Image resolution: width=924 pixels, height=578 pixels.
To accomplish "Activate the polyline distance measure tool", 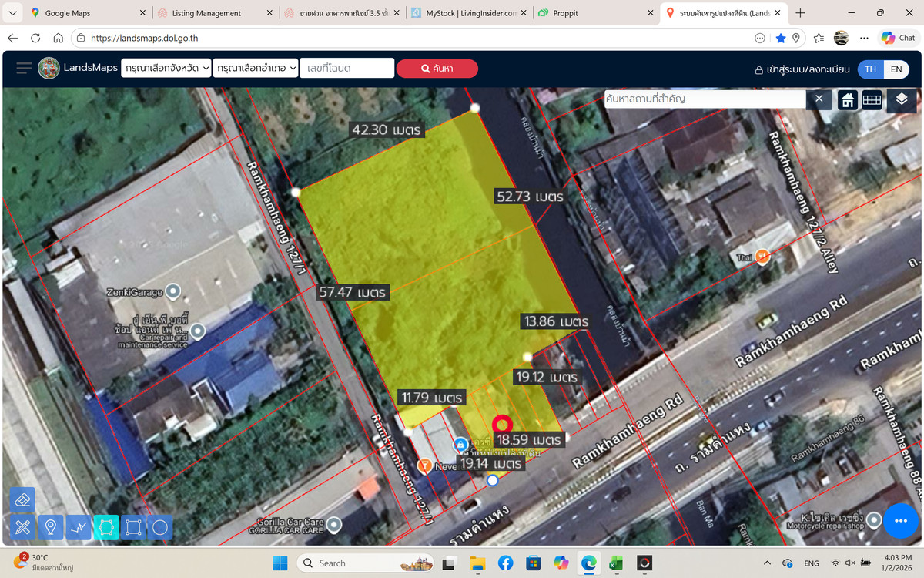I will pyautogui.click(x=79, y=528).
